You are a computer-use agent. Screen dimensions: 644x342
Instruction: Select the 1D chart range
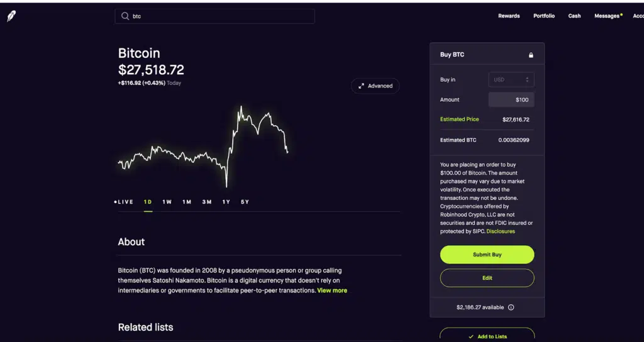148,202
